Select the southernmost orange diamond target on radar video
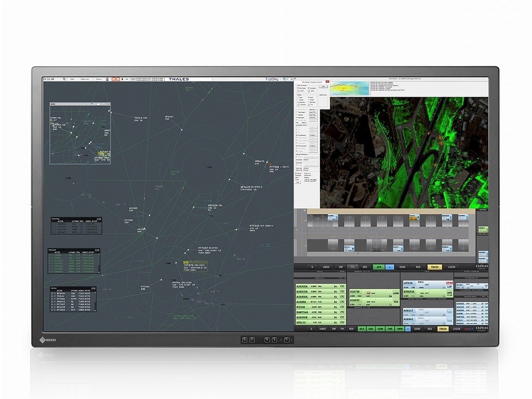Viewport: 532px width, 399px height. [x=435, y=165]
